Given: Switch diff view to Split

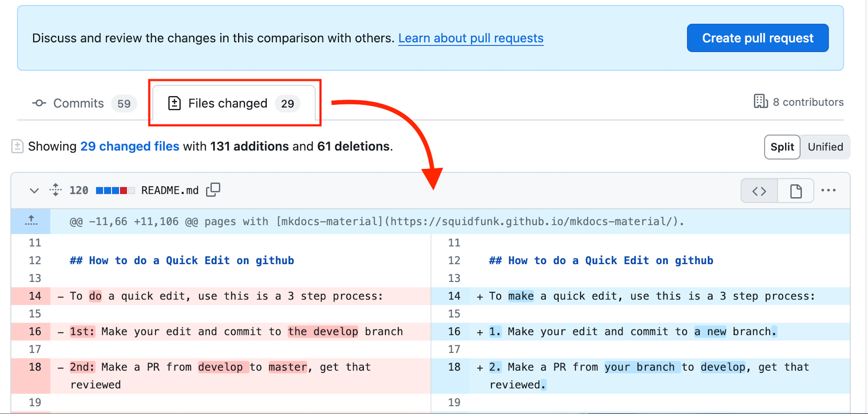Looking at the screenshot, I should 782,147.
